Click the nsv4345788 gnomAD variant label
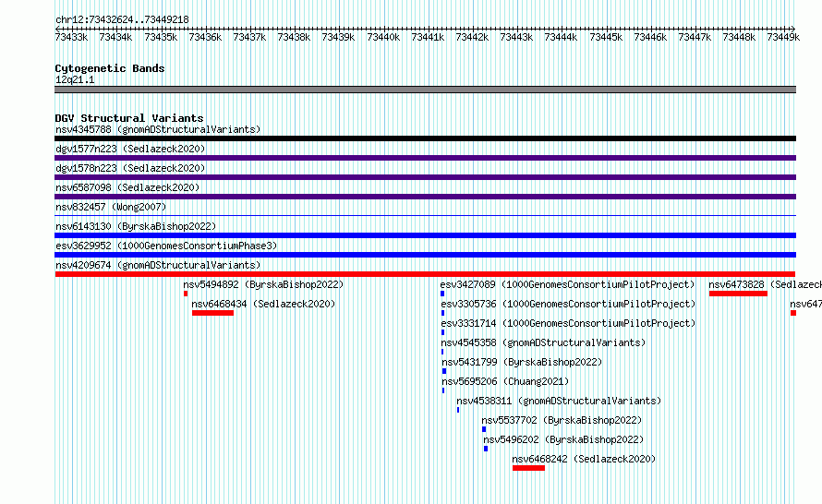 [158, 129]
